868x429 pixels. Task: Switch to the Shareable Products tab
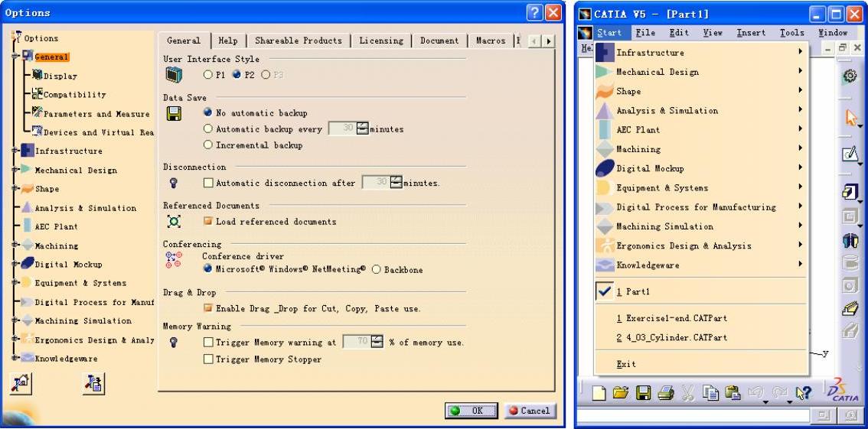click(x=299, y=41)
